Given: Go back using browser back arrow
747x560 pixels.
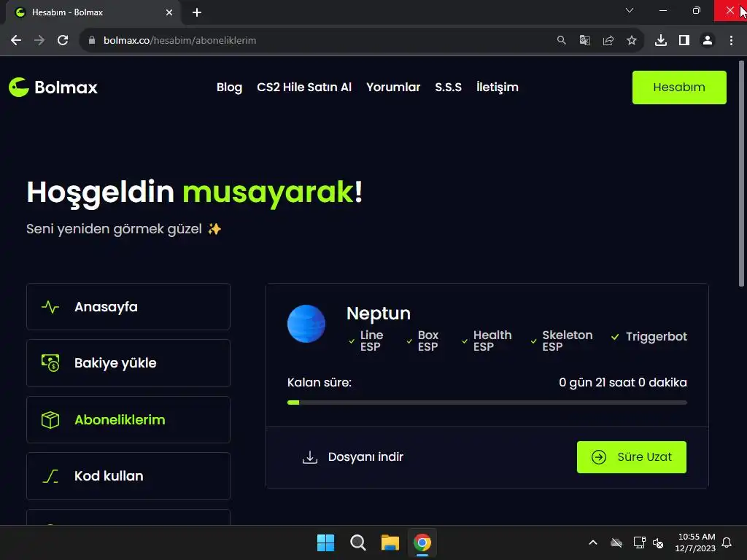Looking at the screenshot, I should [x=16, y=41].
